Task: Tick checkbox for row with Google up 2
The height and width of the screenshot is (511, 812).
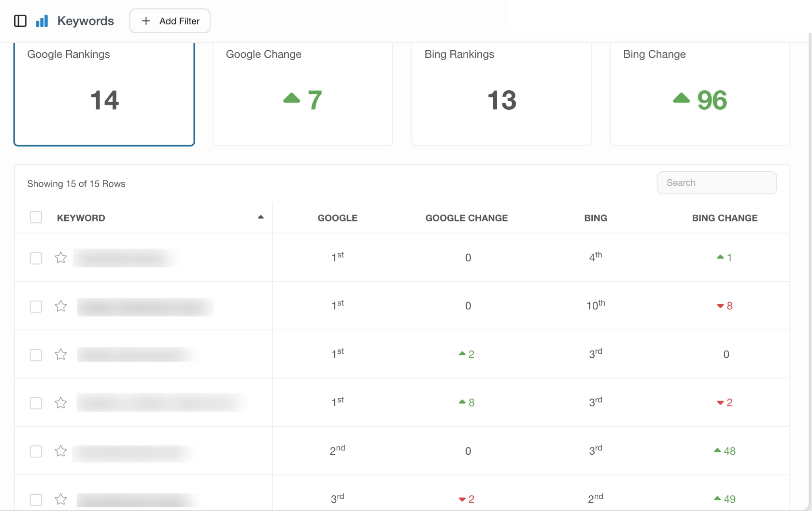Action: (x=36, y=355)
